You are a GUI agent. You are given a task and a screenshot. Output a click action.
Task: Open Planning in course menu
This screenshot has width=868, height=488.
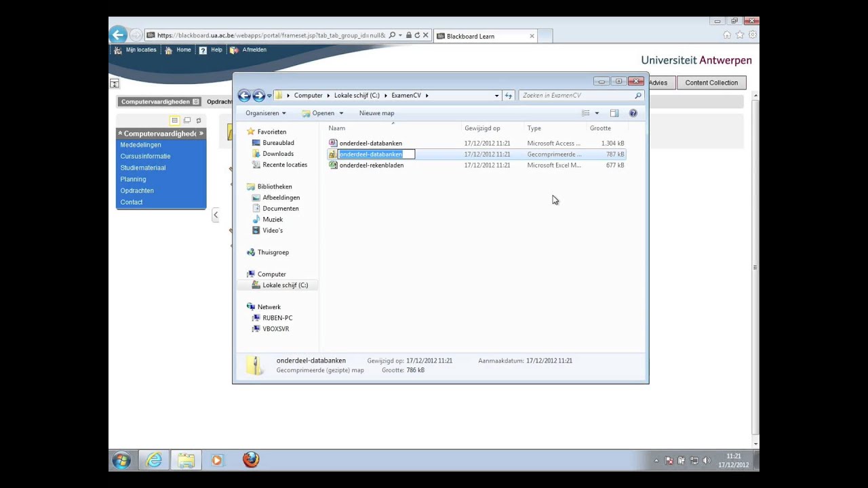[133, 179]
